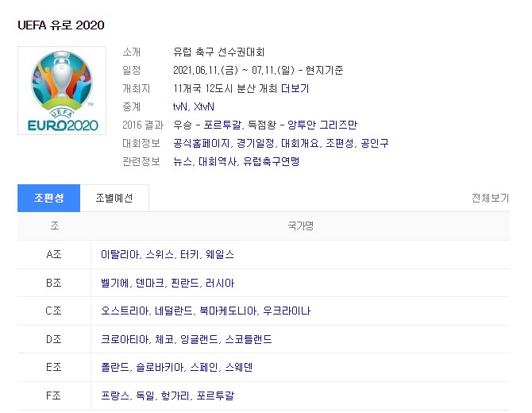532x413 pixels.
Task: Click the A조 row label
Action: [54, 254]
